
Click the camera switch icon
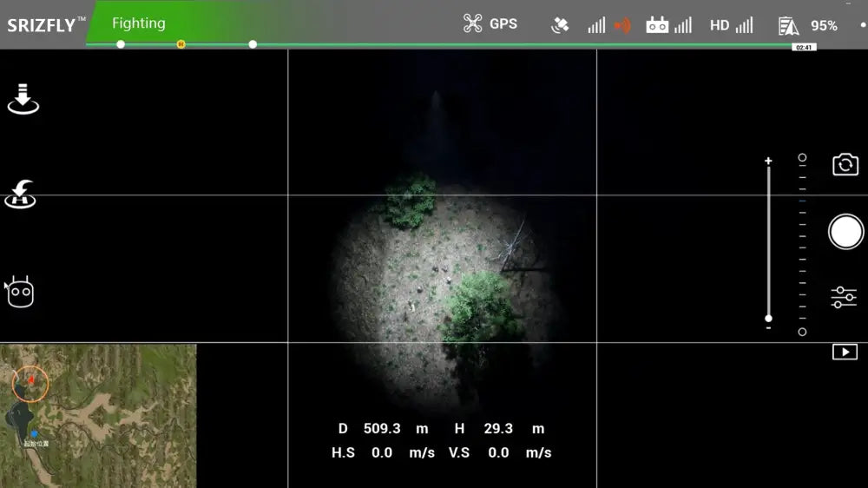pos(845,165)
